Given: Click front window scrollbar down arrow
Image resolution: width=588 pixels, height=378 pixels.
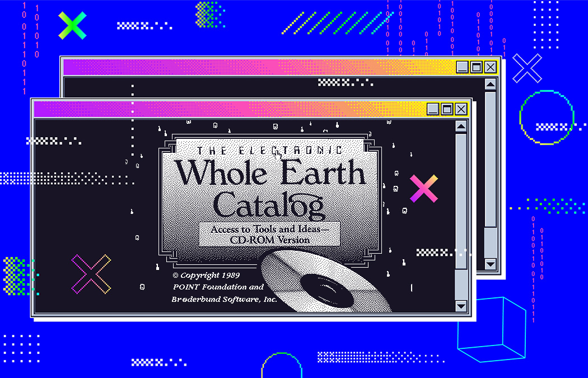Looking at the screenshot, I should (x=461, y=306).
